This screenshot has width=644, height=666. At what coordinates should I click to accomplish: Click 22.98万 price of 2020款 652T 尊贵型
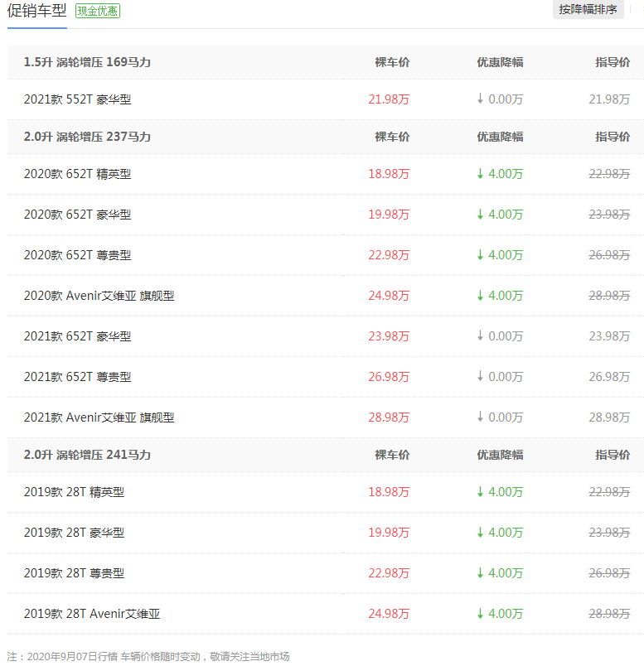(x=389, y=255)
